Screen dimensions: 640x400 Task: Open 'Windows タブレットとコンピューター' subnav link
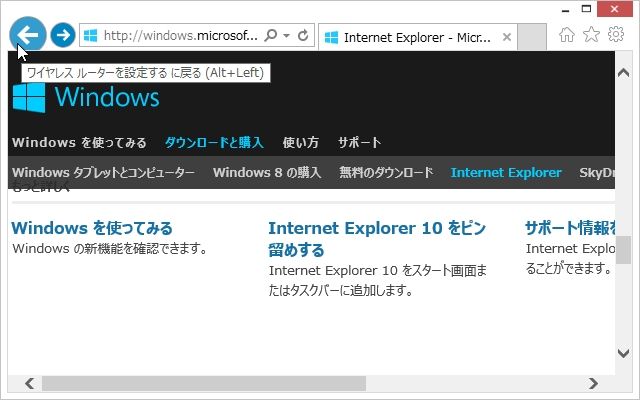103,172
